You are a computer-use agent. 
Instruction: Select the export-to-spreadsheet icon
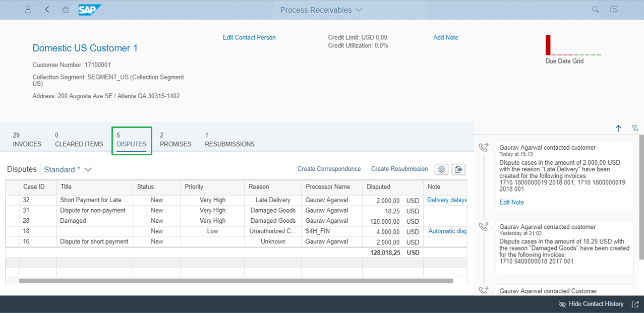point(458,169)
